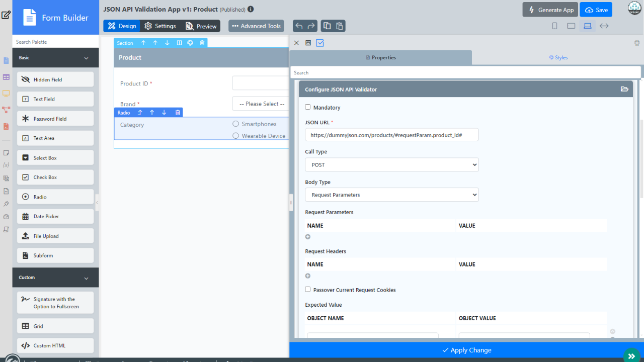The image size is (644, 362).
Task: Open the Preview tab
Action: click(201, 26)
